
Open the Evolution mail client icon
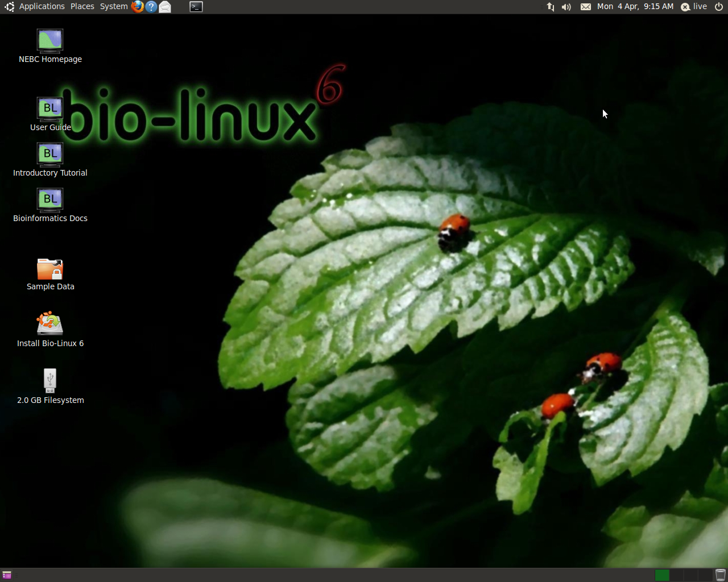tap(164, 6)
